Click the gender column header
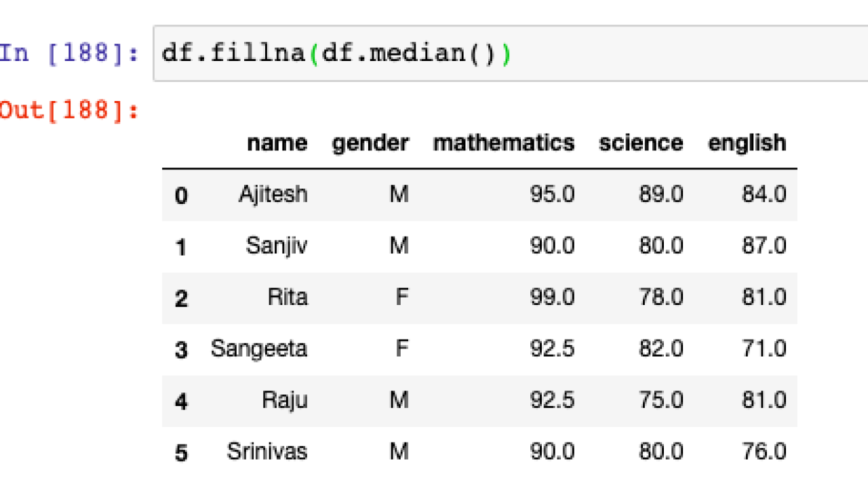The width and height of the screenshot is (868, 488). click(370, 143)
